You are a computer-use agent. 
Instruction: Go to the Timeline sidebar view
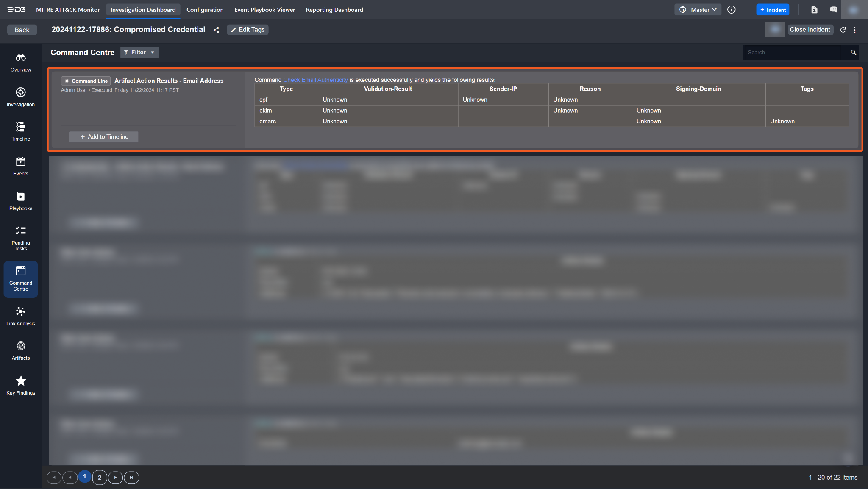21,131
